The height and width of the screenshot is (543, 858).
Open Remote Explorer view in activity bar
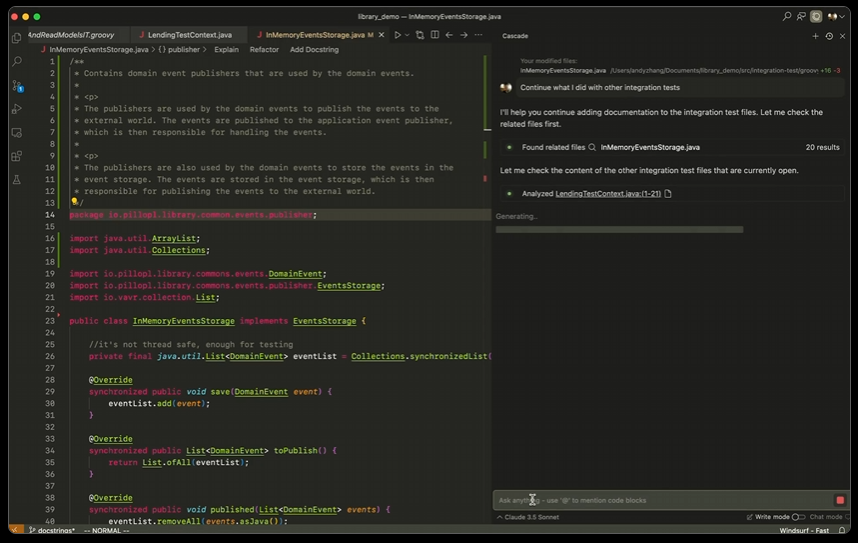click(17, 132)
